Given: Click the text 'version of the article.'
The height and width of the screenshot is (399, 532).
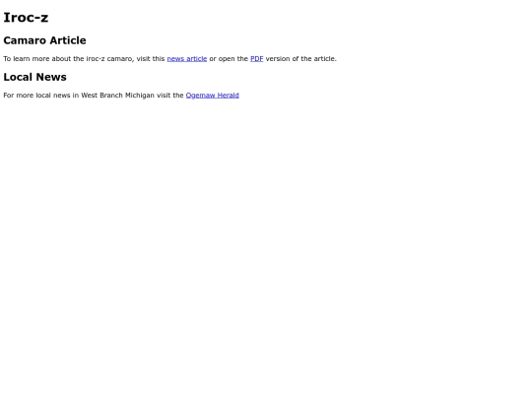Looking at the screenshot, I should (x=301, y=59).
